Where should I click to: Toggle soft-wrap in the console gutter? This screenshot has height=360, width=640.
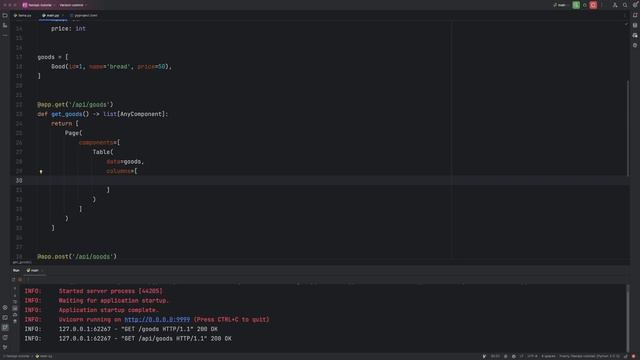(x=15, y=302)
